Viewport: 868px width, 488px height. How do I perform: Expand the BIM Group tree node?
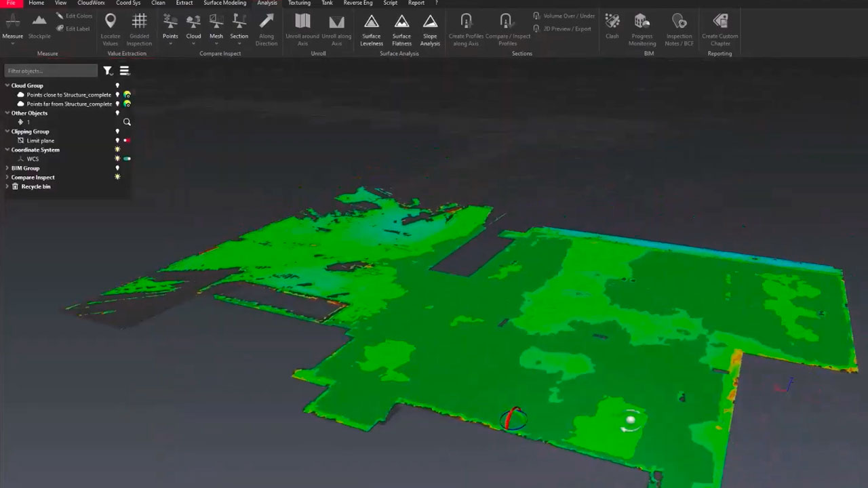[x=7, y=168]
